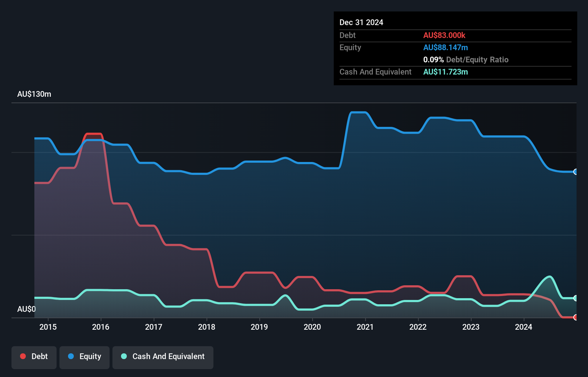
Task: Click the 2018 x-axis label
Action: coord(207,327)
